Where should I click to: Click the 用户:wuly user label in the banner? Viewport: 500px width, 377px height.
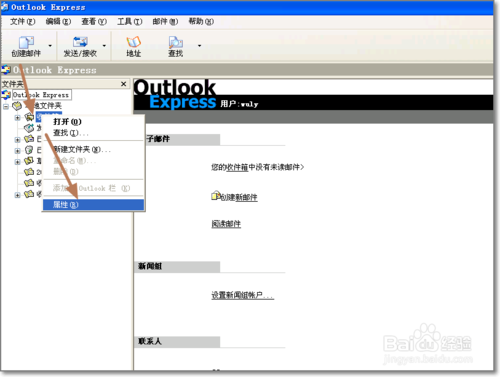tap(239, 104)
